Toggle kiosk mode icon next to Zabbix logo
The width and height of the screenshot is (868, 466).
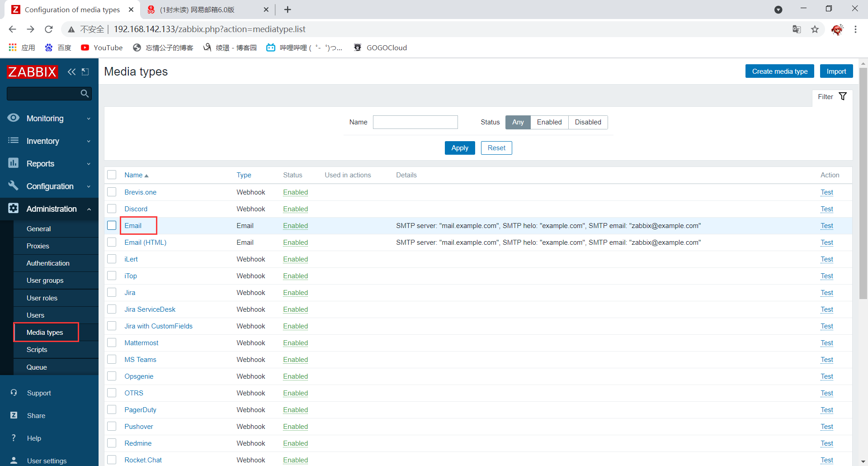point(85,71)
